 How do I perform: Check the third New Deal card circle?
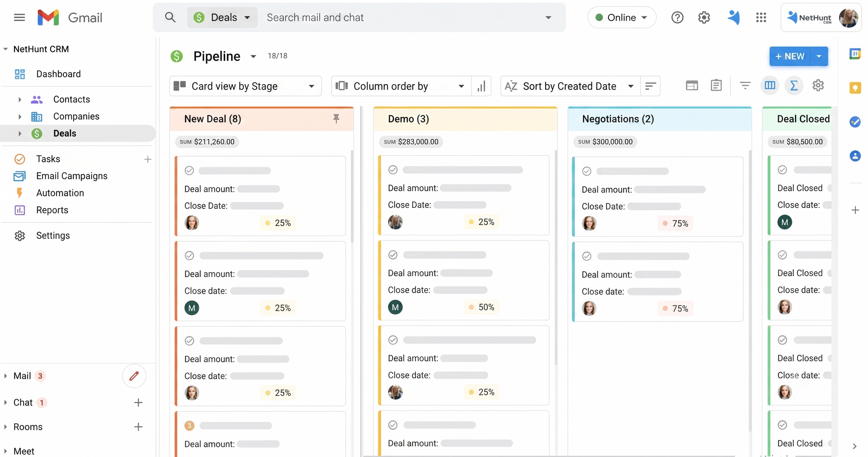(189, 341)
